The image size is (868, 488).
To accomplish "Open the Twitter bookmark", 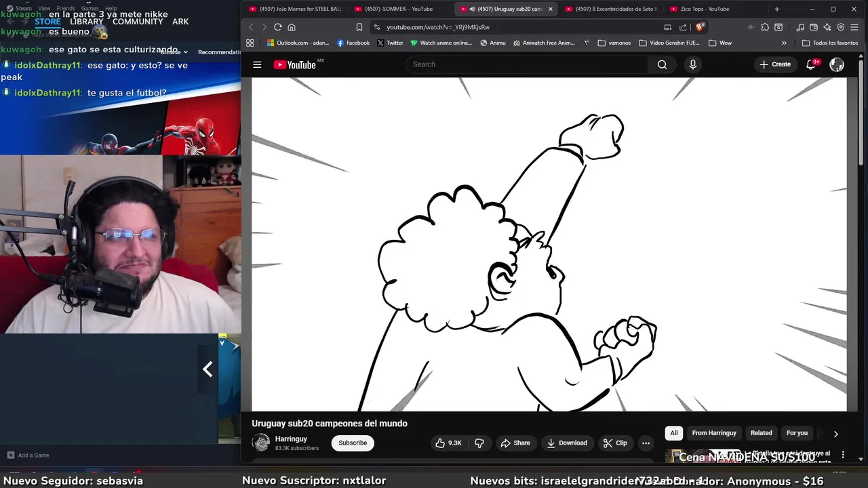I will coord(390,43).
